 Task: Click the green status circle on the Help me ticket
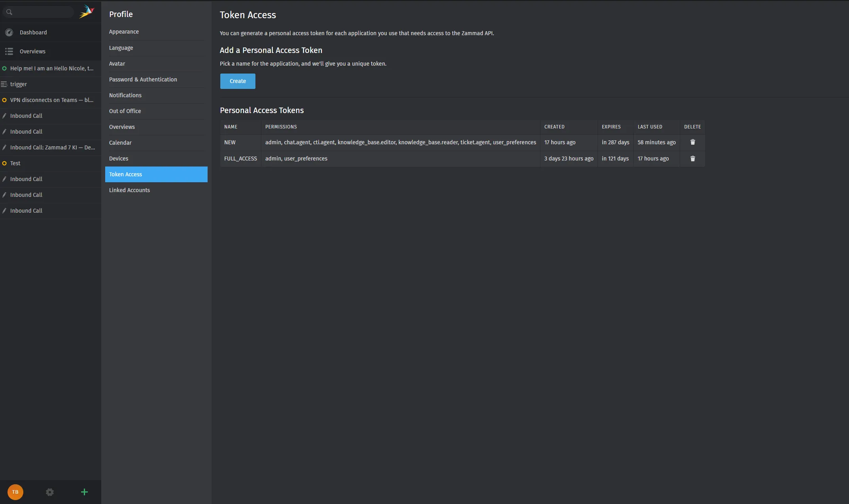click(4, 68)
